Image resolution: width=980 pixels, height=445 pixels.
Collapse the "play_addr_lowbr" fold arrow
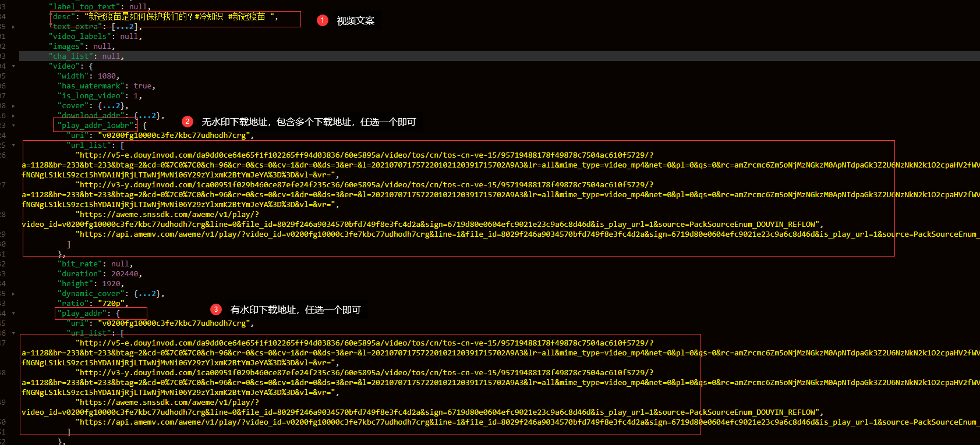13,126
